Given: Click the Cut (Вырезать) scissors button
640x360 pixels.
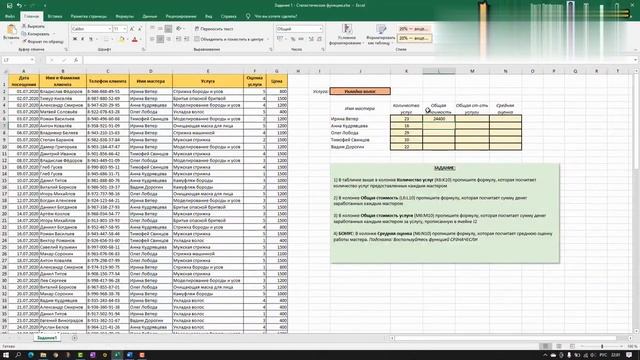Looking at the screenshot, I should [34, 26].
